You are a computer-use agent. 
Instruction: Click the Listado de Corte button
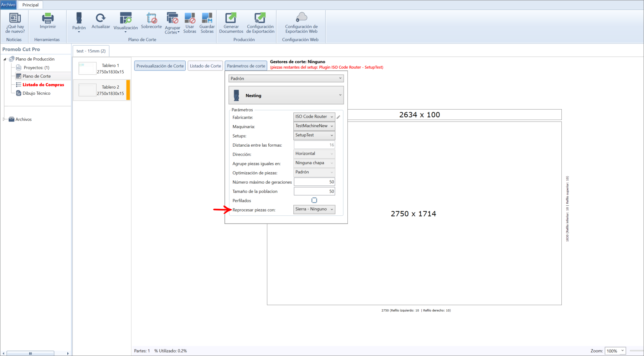(205, 66)
